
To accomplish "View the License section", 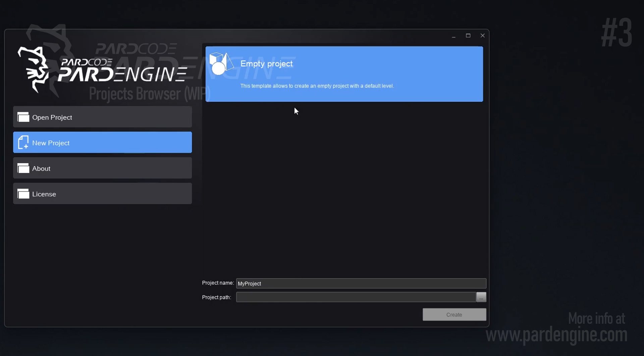I will tap(102, 193).
